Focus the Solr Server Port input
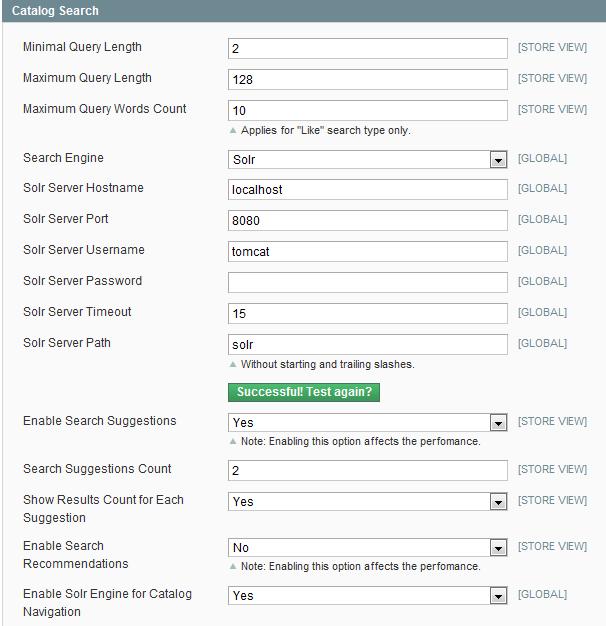Viewport: 606px width, 626px height. [367, 221]
